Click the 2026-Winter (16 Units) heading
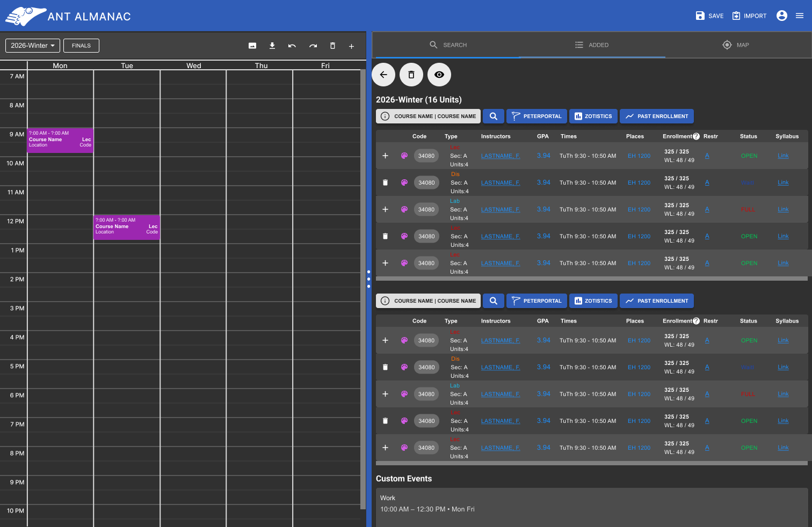The width and height of the screenshot is (812, 527). [x=419, y=100]
